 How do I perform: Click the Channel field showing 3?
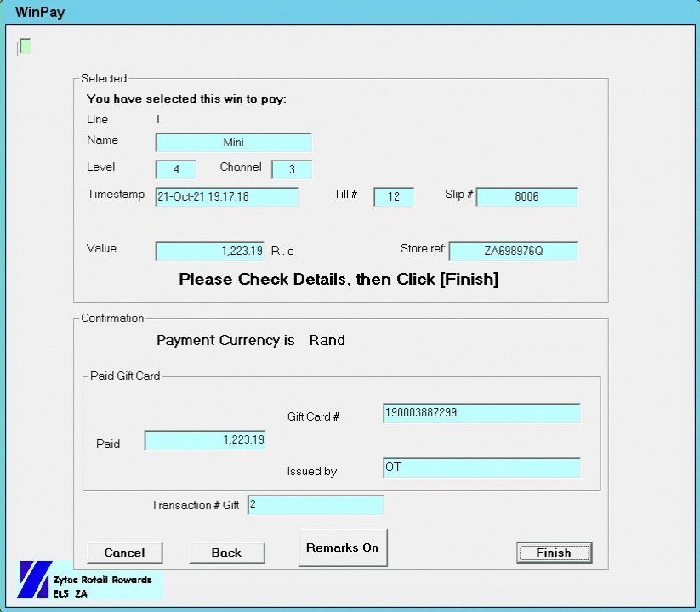click(x=292, y=169)
